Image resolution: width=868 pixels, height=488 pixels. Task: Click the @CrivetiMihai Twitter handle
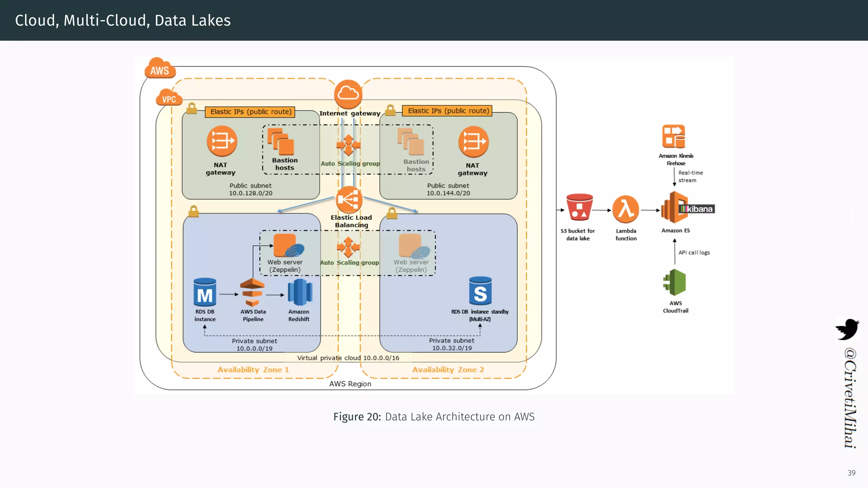850,398
